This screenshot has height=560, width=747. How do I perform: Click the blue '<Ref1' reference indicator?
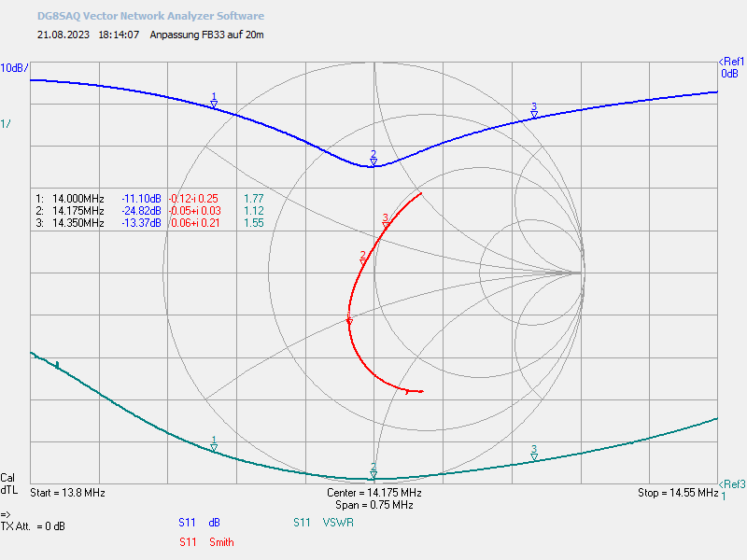point(731,62)
